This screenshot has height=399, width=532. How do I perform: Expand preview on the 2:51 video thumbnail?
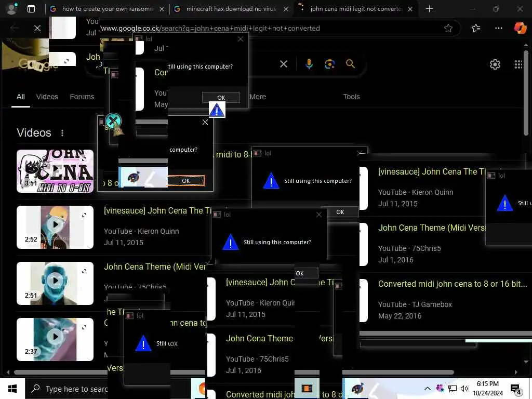coord(84,271)
